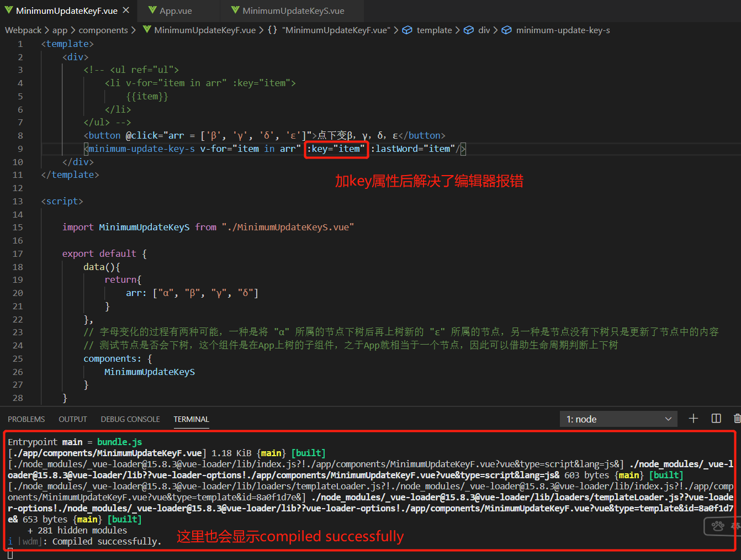Click the cube icon beside div breadcrumb
The image size is (741, 560).
(469, 30)
